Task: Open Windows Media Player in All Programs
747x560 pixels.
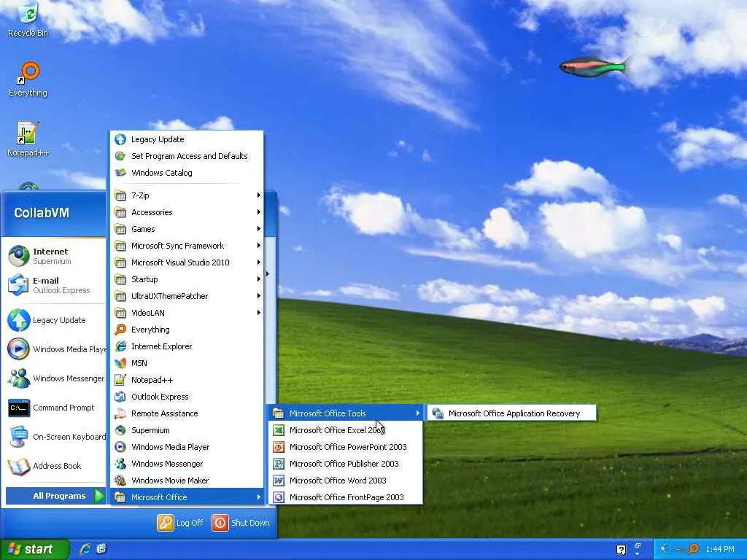Action: tap(186, 447)
